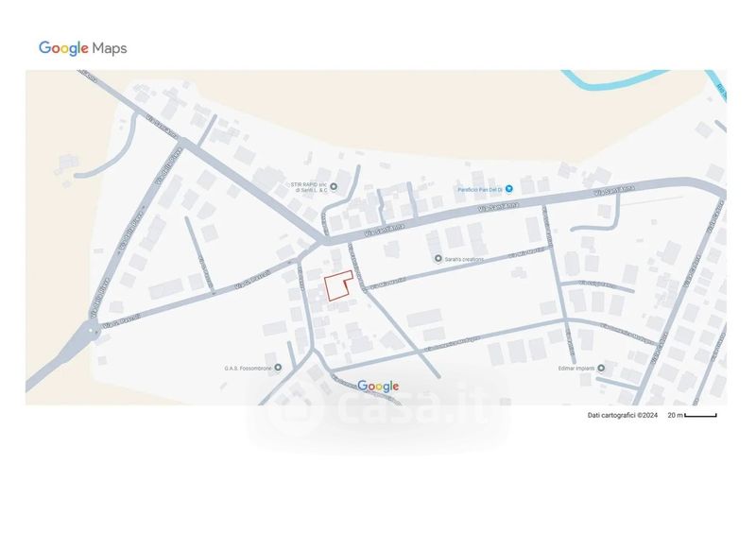Click the roundabout at the map's left
This screenshot has height=534, width=756.
point(91,331)
